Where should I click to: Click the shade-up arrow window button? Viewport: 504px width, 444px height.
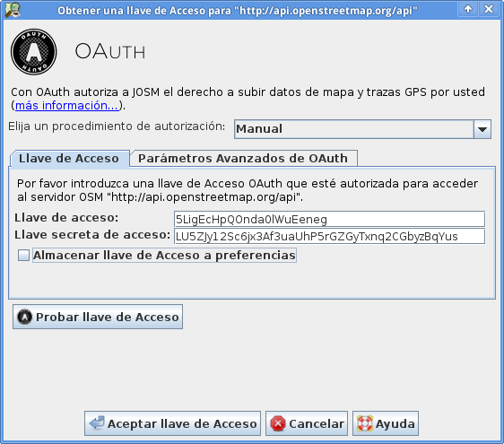(468, 9)
